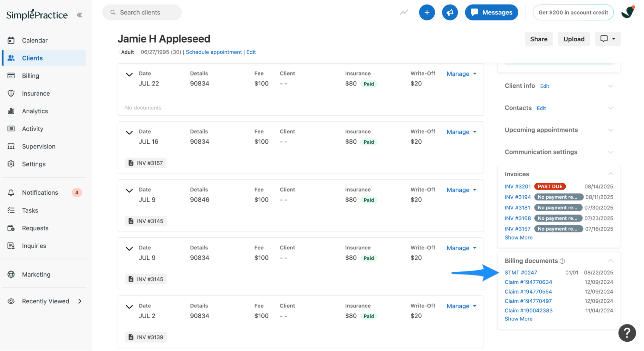Expand Recently Viewed arrow
This screenshot has width=644, height=351.
(80, 301)
